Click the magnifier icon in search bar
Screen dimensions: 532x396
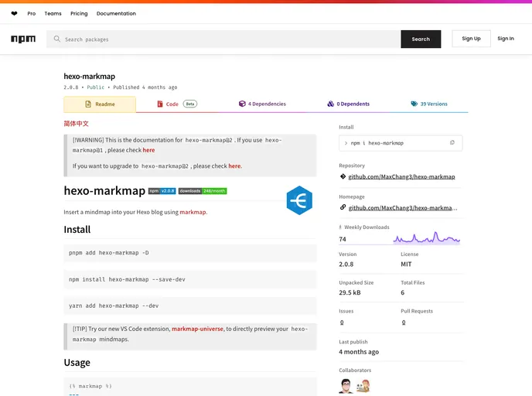(57, 39)
